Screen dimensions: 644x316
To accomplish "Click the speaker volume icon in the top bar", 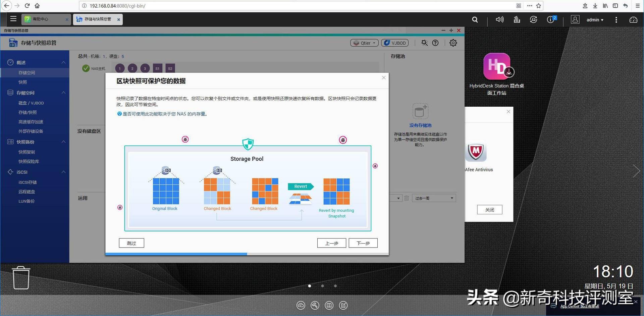I will coord(499,19).
